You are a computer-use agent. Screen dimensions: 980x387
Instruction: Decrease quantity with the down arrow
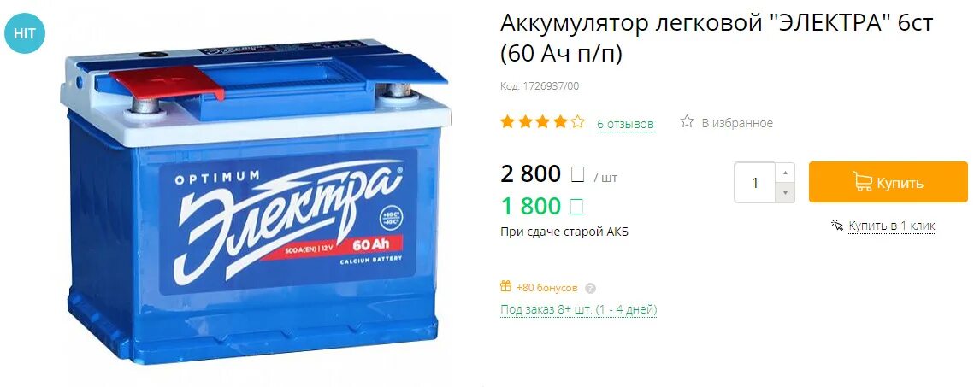coord(785,193)
